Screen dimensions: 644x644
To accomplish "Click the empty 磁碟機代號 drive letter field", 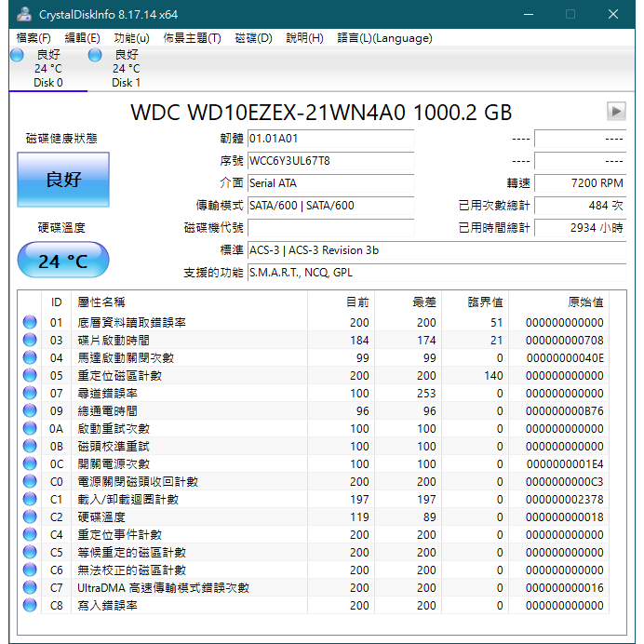I will (331, 227).
